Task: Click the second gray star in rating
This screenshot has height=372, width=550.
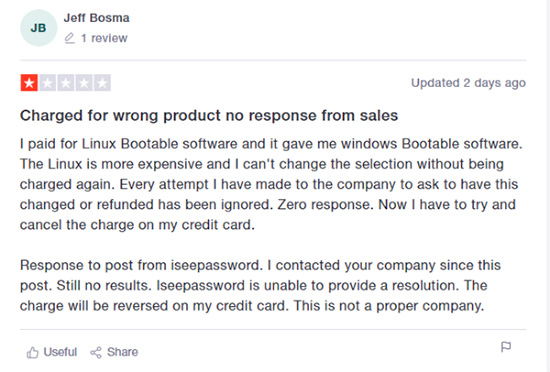Action: 47,83
